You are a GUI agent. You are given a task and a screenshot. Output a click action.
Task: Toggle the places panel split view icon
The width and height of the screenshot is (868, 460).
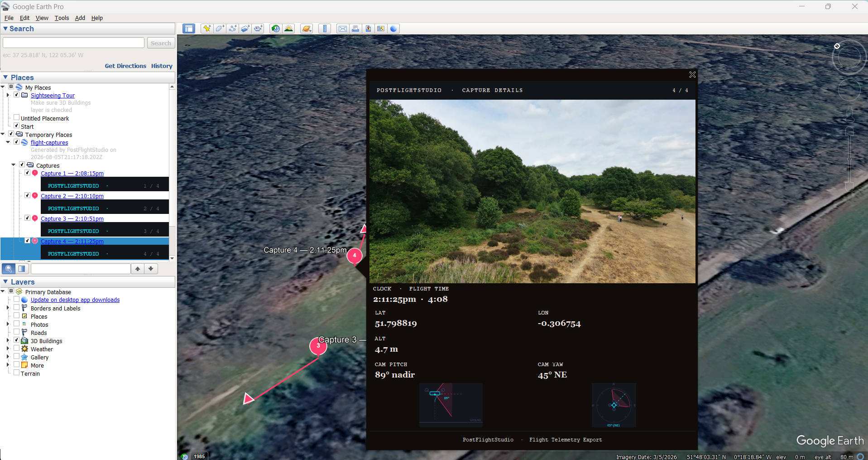(x=22, y=269)
